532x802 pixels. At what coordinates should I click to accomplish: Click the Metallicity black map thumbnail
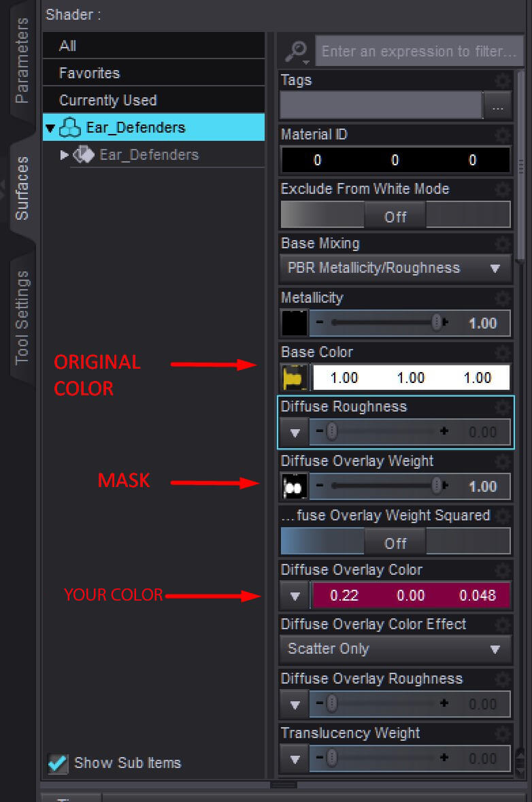[x=295, y=323]
